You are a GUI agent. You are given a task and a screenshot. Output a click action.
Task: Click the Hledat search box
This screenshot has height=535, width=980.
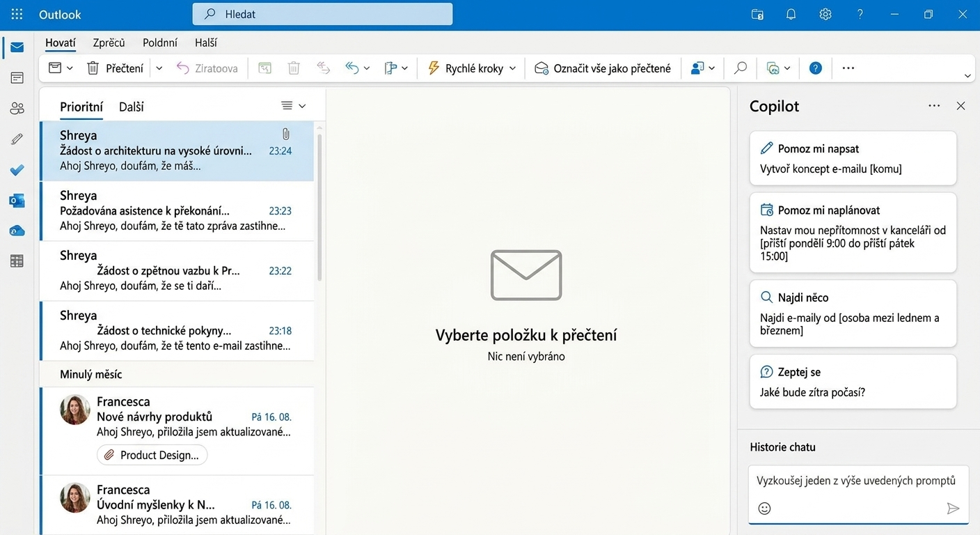pos(322,14)
